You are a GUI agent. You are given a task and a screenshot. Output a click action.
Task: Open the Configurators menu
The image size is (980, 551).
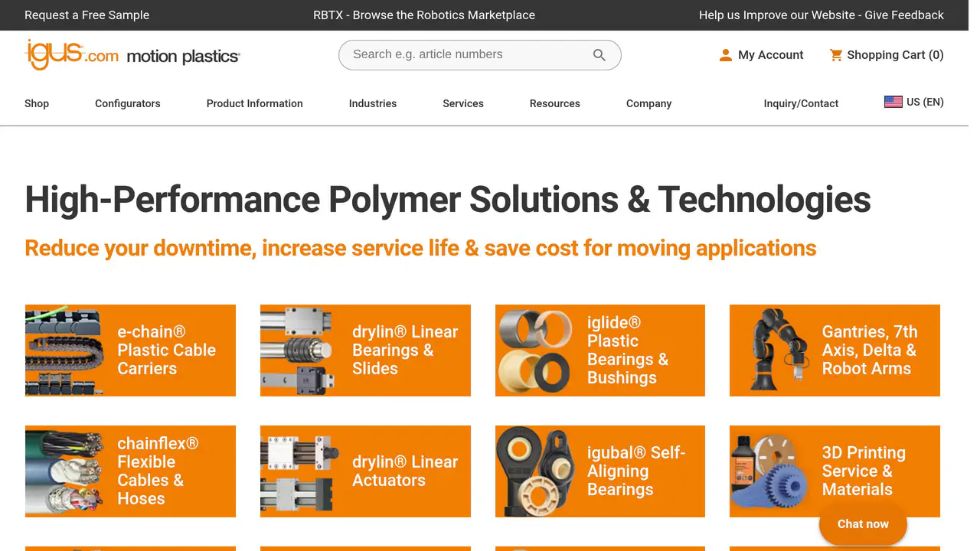click(128, 103)
